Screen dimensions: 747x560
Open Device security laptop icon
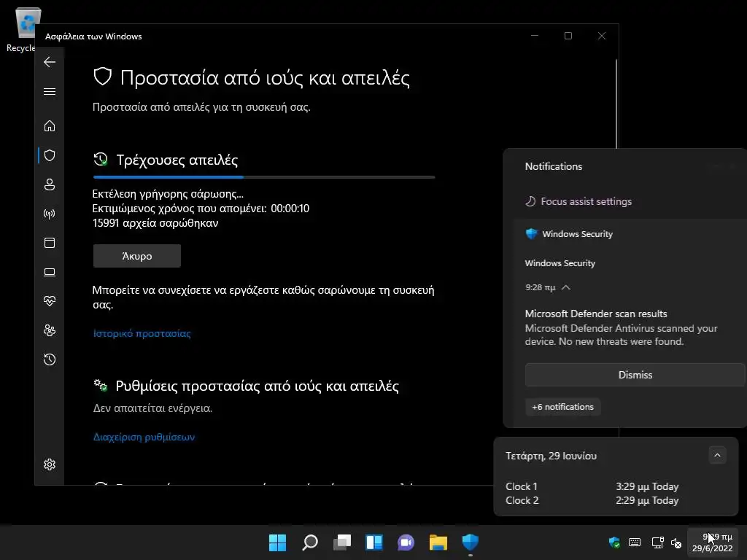(x=50, y=272)
